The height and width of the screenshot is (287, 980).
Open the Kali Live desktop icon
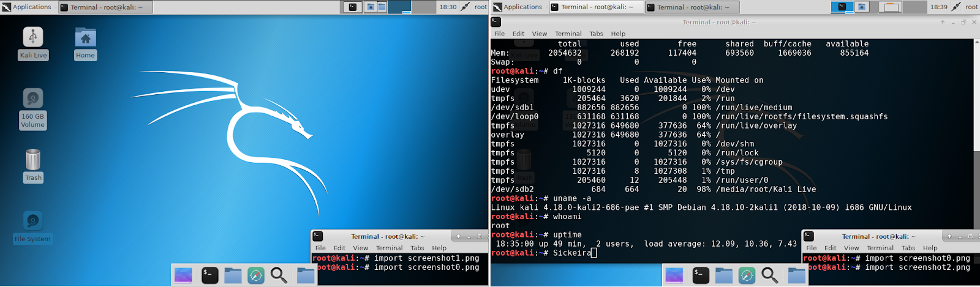click(x=33, y=43)
